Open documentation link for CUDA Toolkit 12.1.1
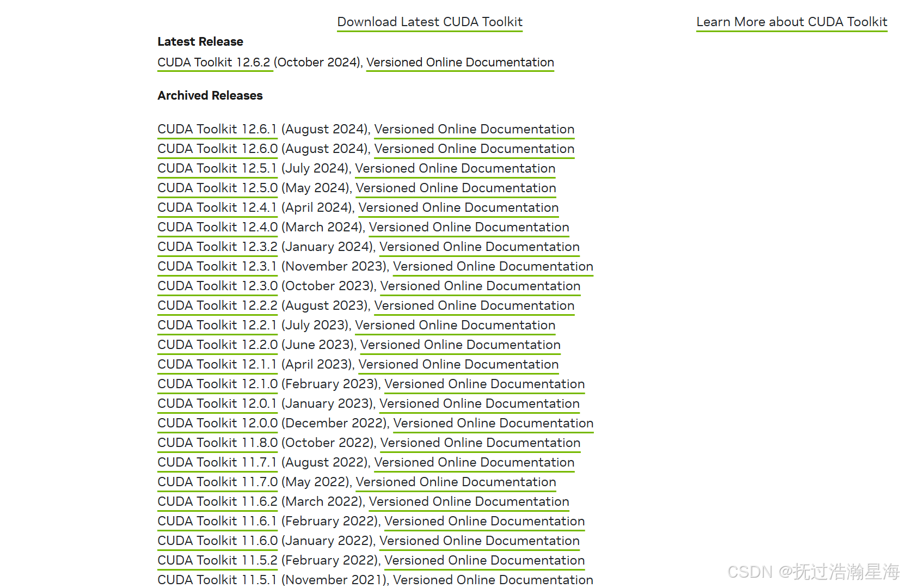 (458, 364)
